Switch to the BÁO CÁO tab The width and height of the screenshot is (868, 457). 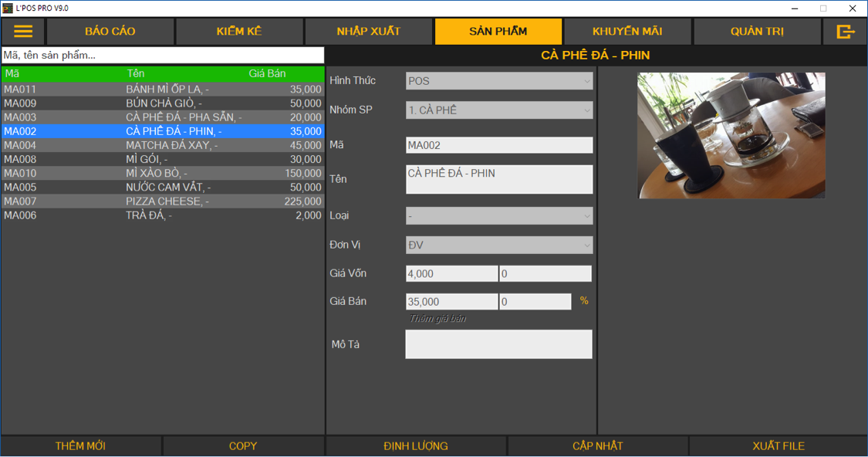click(110, 32)
